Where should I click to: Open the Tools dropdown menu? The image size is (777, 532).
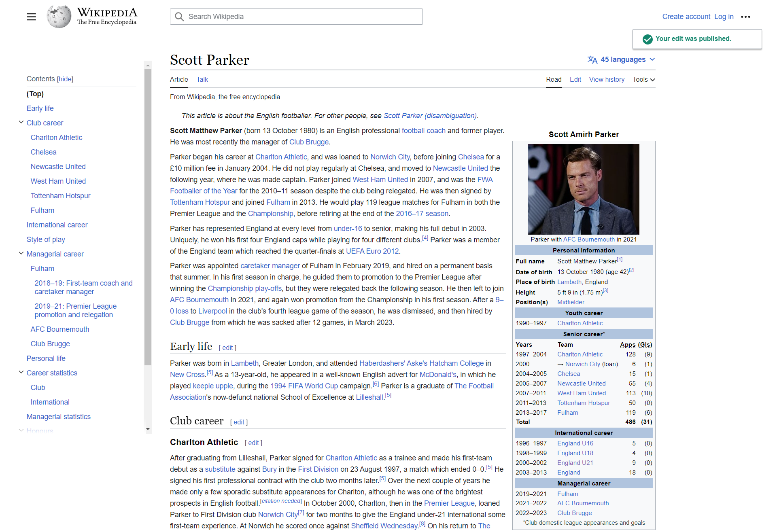click(644, 79)
